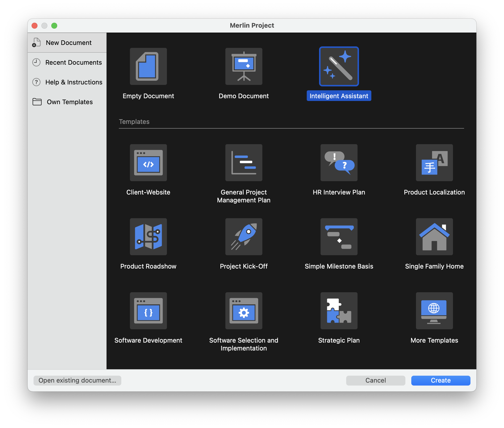Open the Client-Website template icon
The height and width of the screenshot is (428, 504).
tap(148, 163)
